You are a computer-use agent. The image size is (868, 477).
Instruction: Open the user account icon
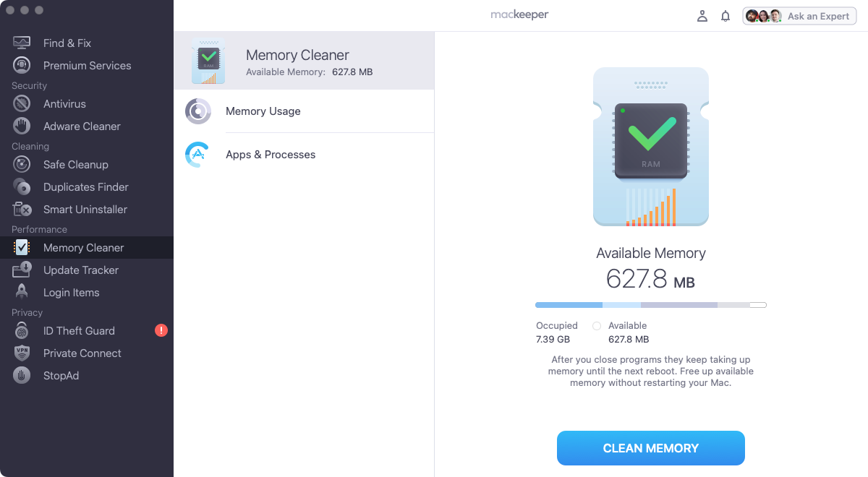[702, 15]
